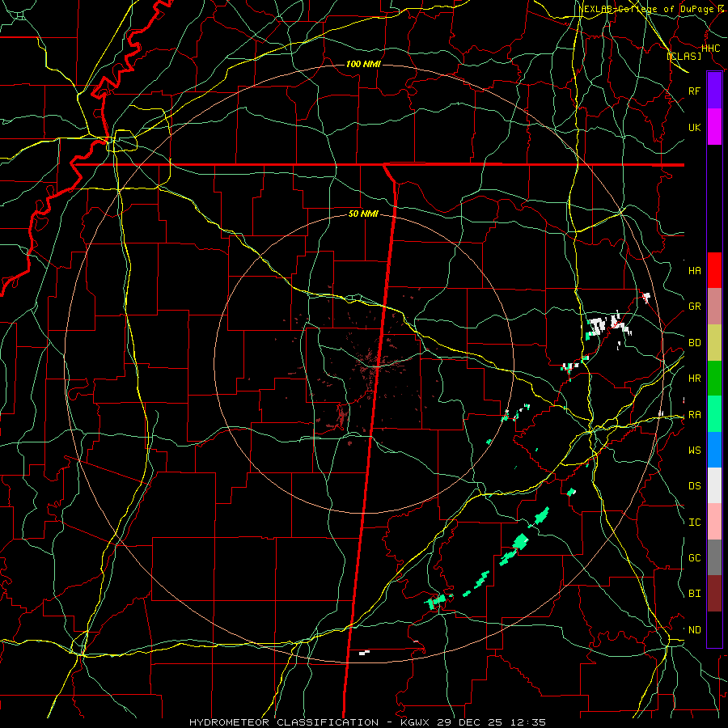
Task: Select the BI legend label
Action: (695, 594)
